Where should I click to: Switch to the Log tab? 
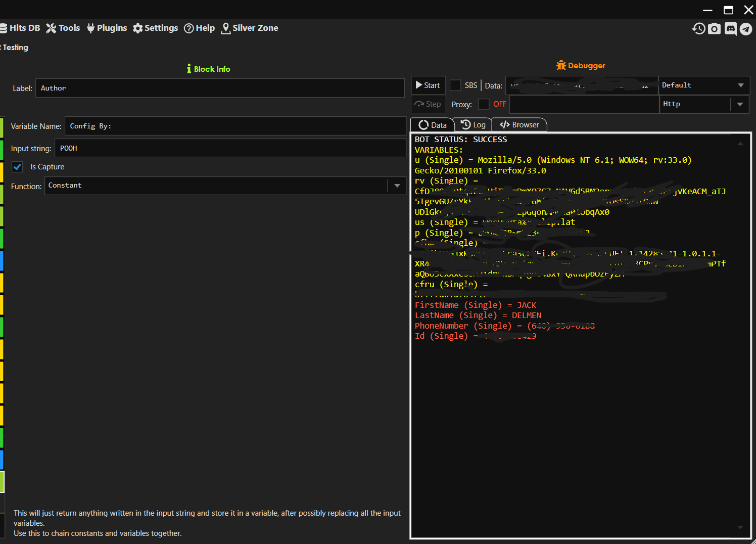tap(473, 125)
